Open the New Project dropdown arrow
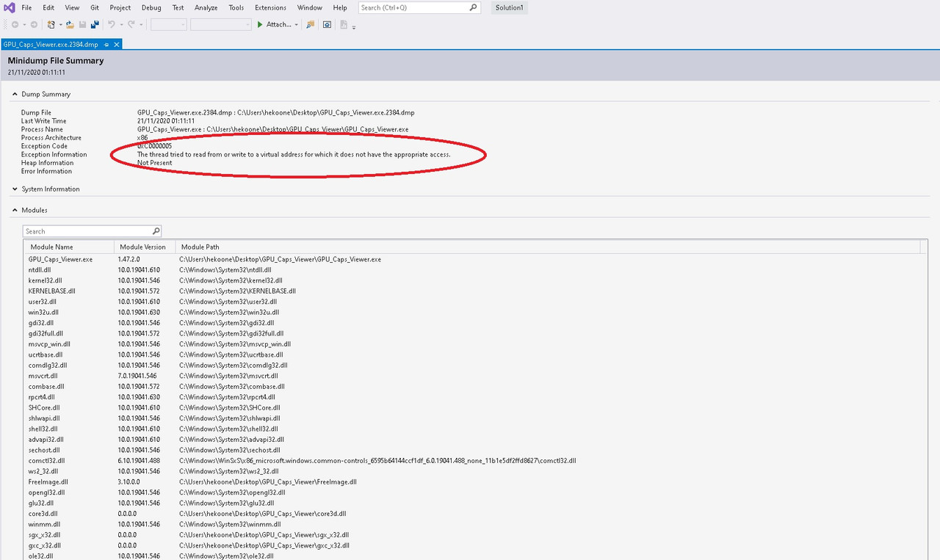 (x=60, y=24)
